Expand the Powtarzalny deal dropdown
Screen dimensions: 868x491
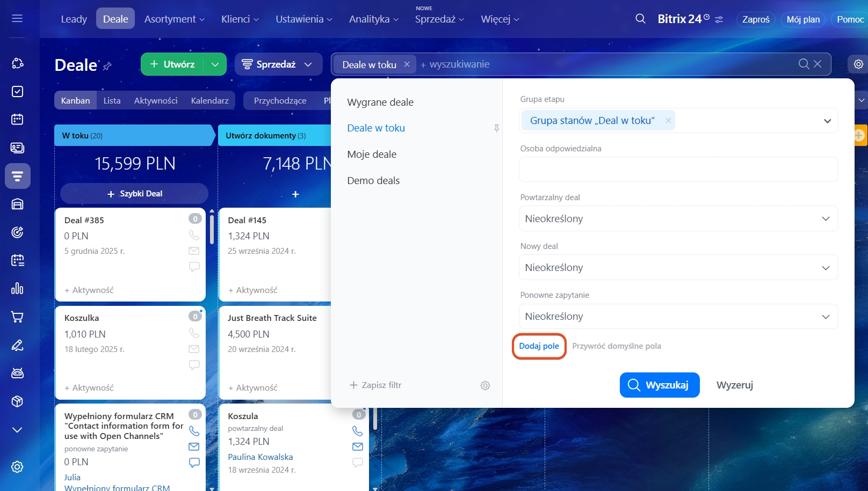point(678,218)
